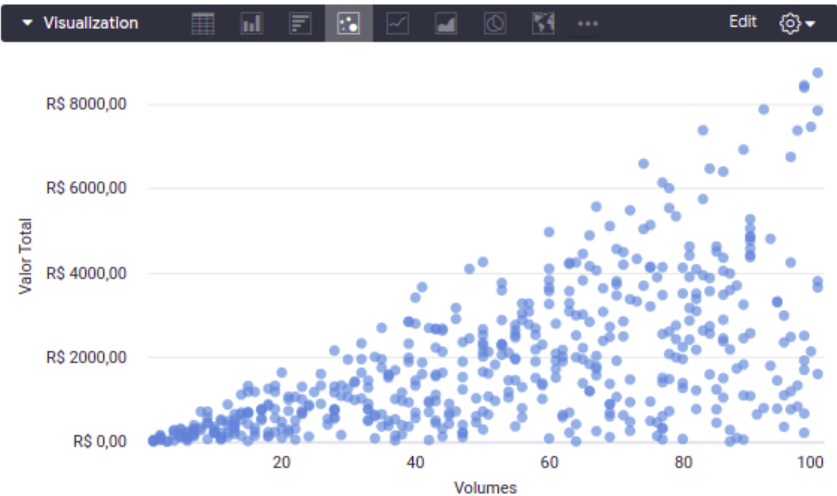
Task: Collapse the Visualization panel triangle
Action: 27,23
